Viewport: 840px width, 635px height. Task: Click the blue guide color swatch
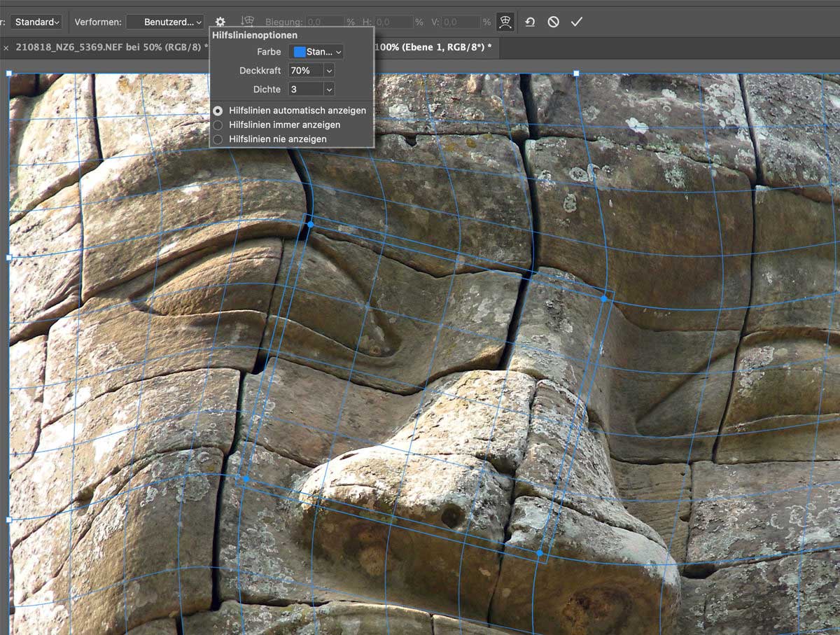[x=300, y=52]
